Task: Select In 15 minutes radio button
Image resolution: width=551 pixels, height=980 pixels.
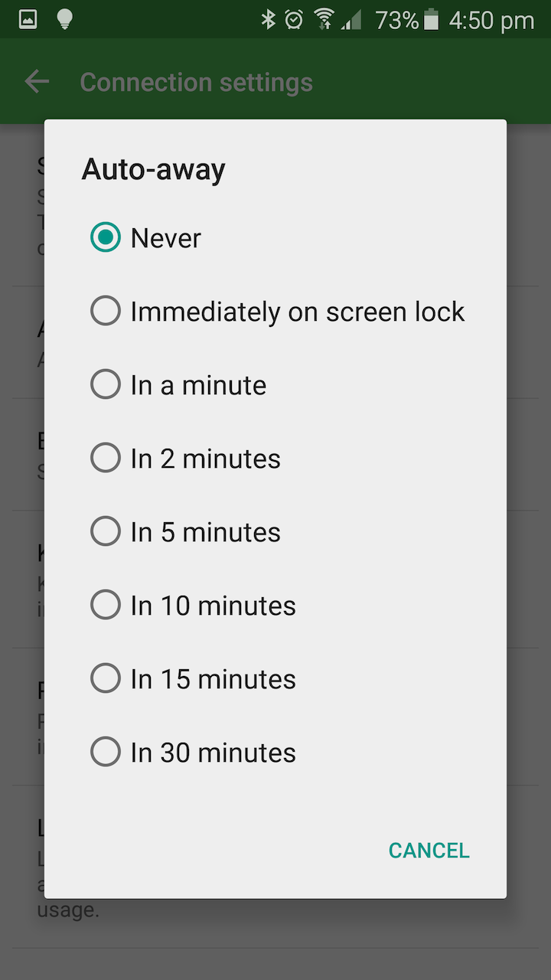Action: [106, 678]
